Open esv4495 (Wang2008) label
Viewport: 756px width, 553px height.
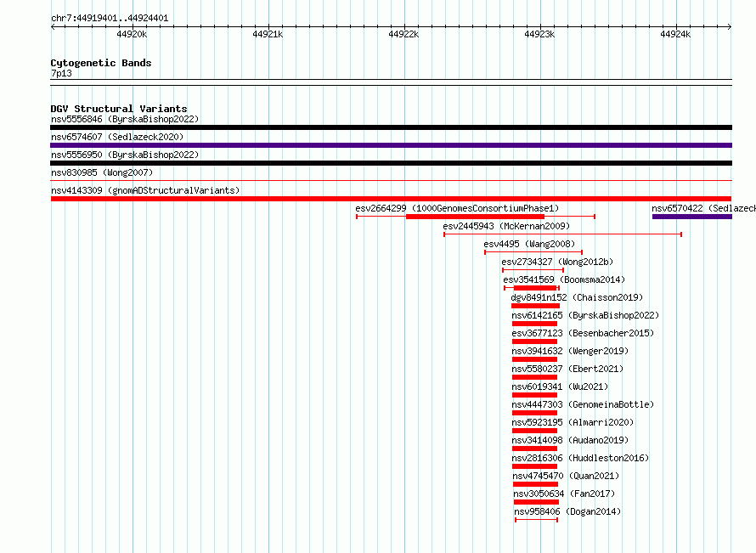pyautogui.click(x=529, y=244)
